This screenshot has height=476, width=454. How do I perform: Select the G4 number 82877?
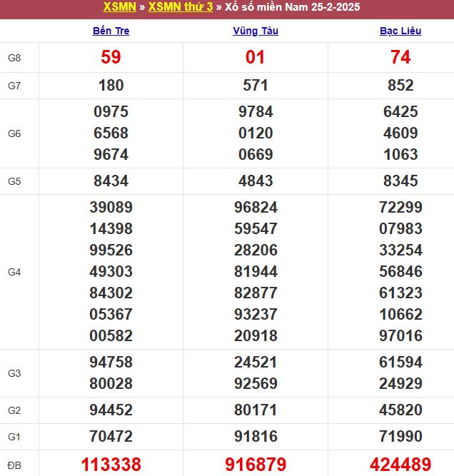click(256, 293)
